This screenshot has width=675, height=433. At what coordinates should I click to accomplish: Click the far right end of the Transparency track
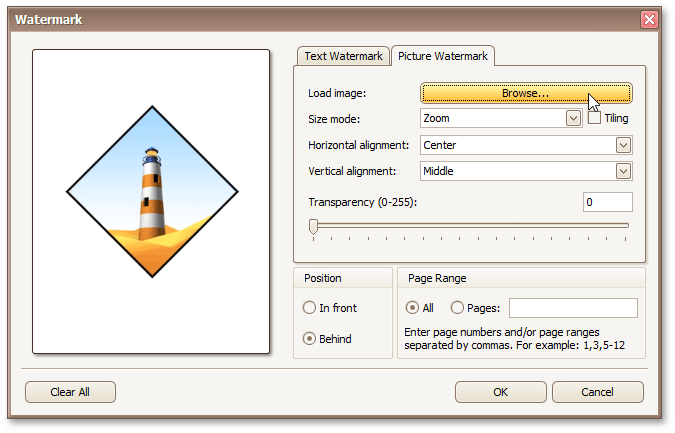(x=628, y=225)
